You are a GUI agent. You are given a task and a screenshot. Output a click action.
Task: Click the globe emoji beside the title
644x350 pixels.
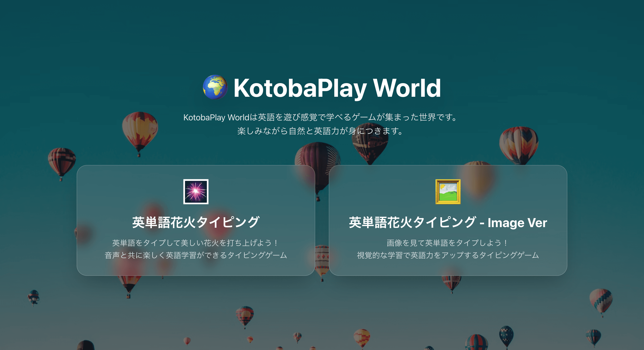215,87
